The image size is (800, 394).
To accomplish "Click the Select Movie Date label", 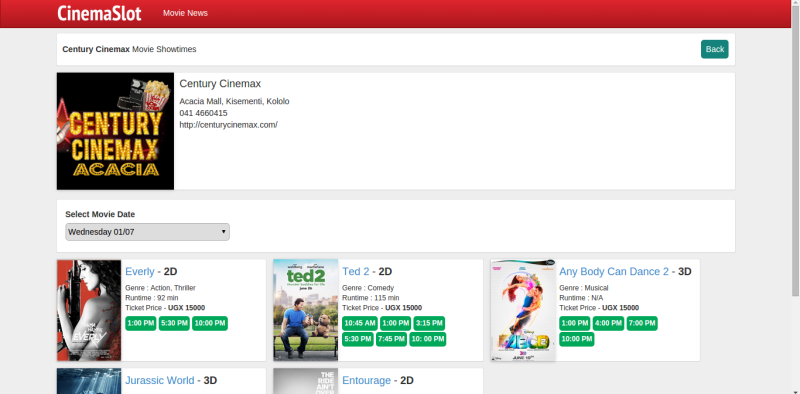I will point(100,214).
